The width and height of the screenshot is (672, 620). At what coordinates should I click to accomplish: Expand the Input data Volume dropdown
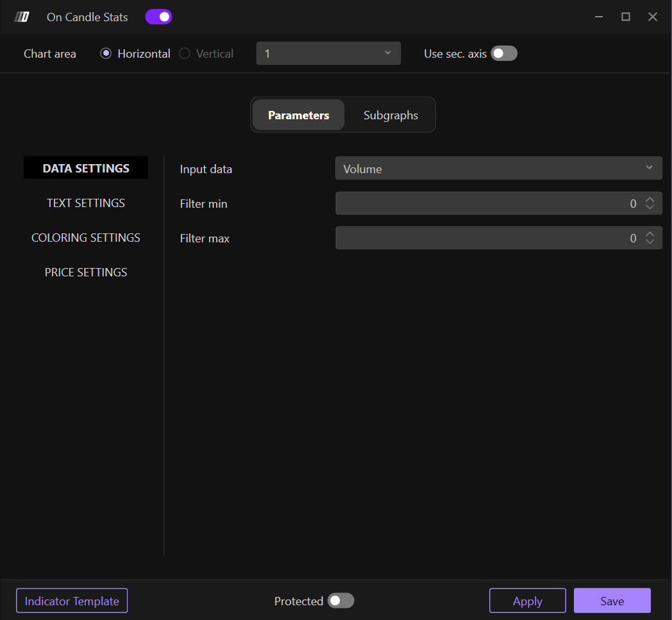[498, 169]
